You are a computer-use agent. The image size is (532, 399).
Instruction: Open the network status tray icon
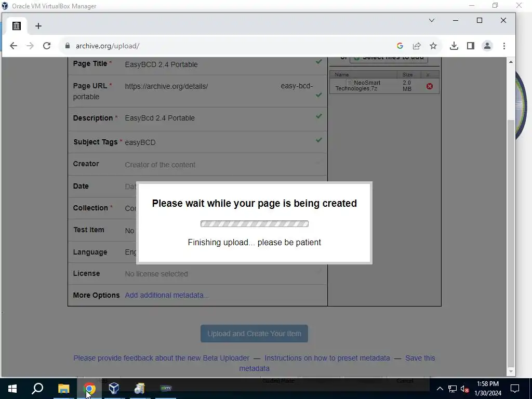[x=453, y=389]
